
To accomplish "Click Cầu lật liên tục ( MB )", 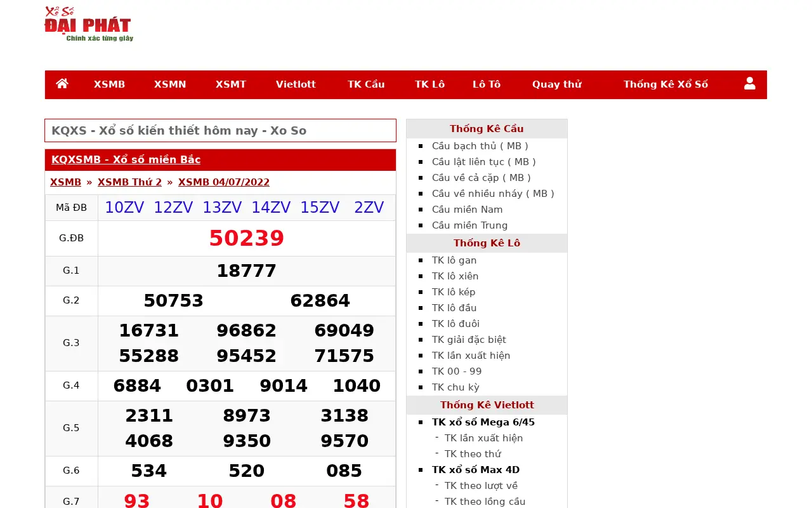I will 484,162.
